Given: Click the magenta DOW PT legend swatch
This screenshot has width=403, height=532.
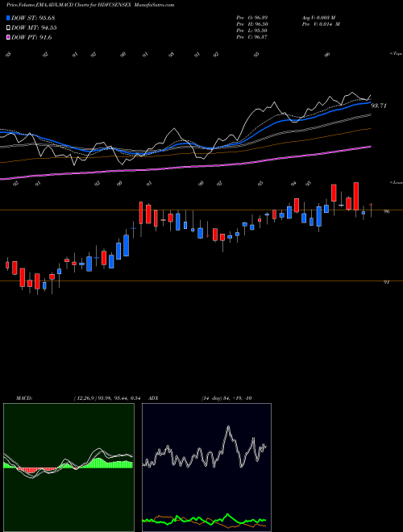Looking at the screenshot, I should coord(8,37).
